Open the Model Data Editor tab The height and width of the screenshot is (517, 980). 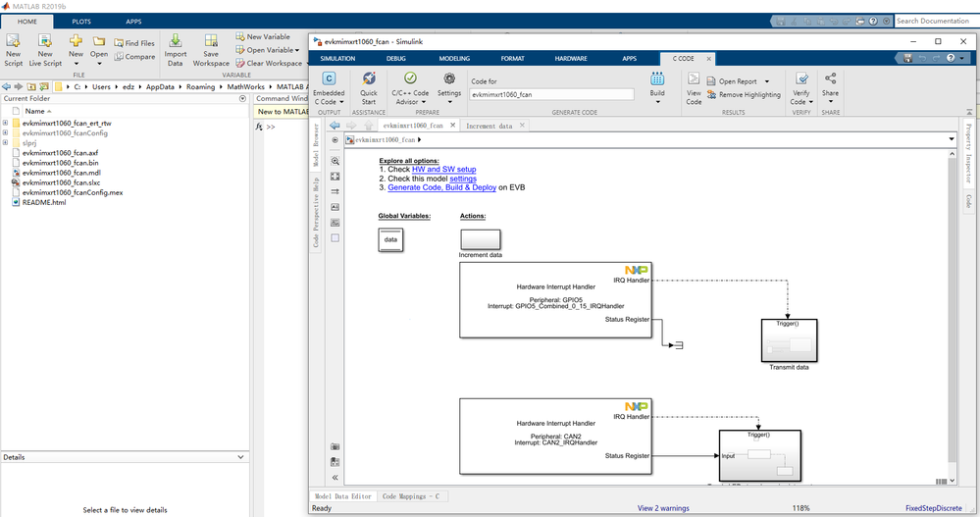point(342,496)
